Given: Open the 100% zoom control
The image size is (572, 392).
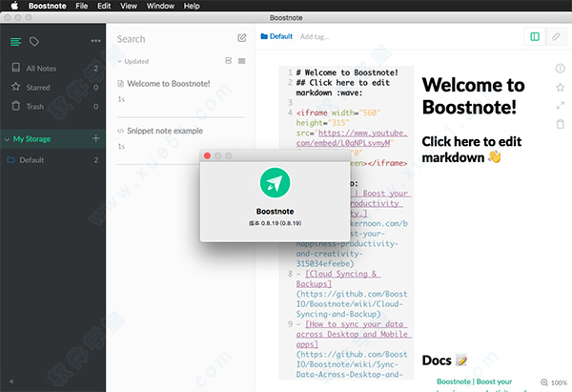Looking at the screenshot, I should (554, 382).
